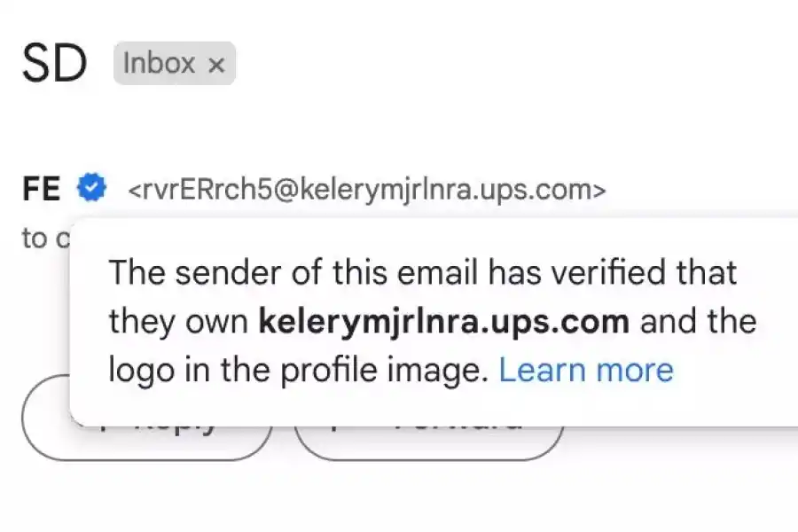Click the Inbox label chip

pos(174,64)
